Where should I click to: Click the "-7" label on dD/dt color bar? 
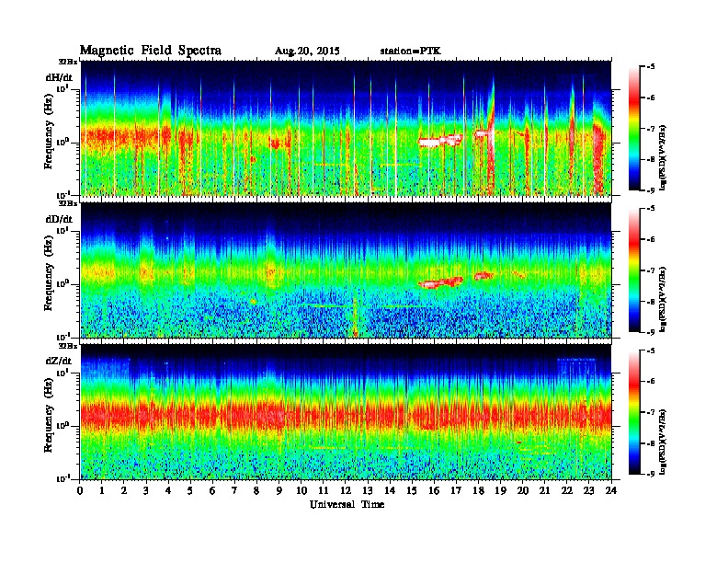tap(651, 270)
